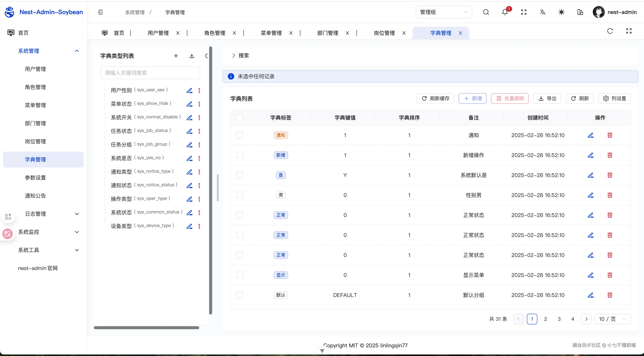The width and height of the screenshot is (644, 356).
Task: Select the 显示 row checkbox
Action: (x=239, y=275)
